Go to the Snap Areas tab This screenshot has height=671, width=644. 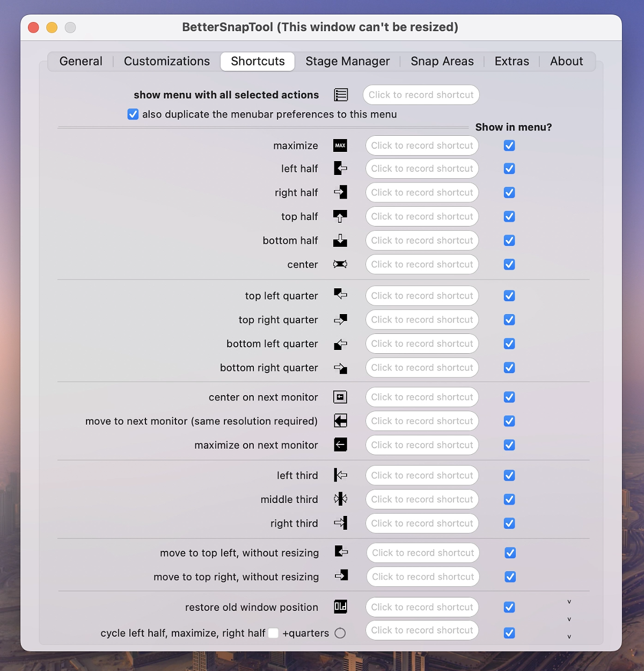pyautogui.click(x=442, y=61)
